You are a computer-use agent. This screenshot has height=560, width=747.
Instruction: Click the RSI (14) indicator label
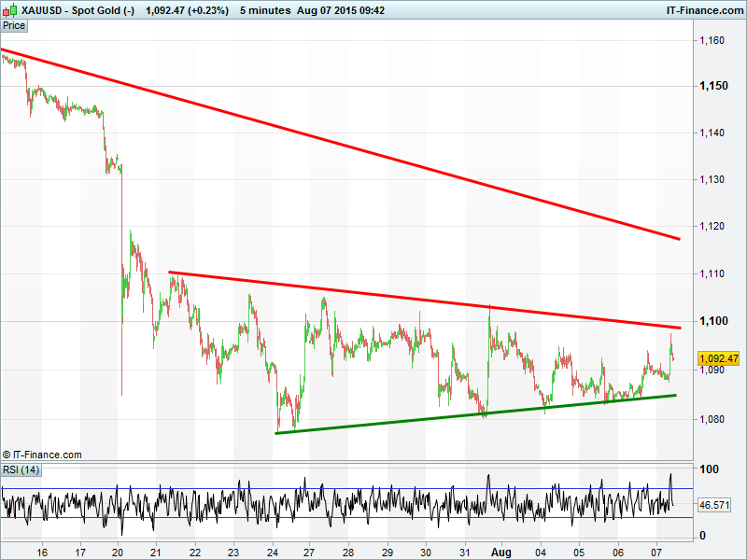coord(21,469)
